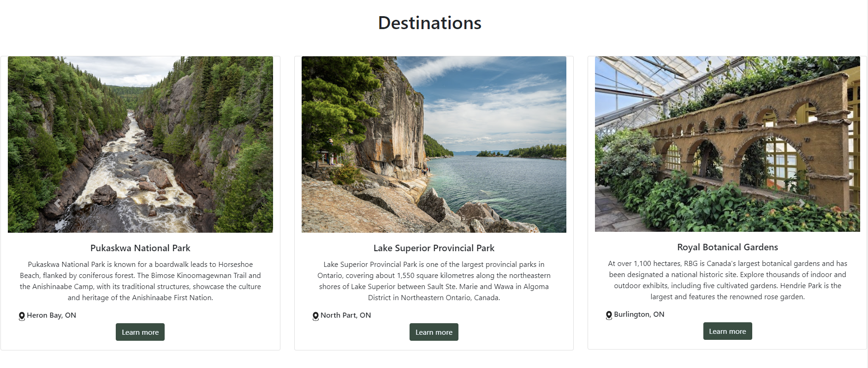868x368 pixels.
Task: Click the Destinations page heading
Action: [429, 23]
